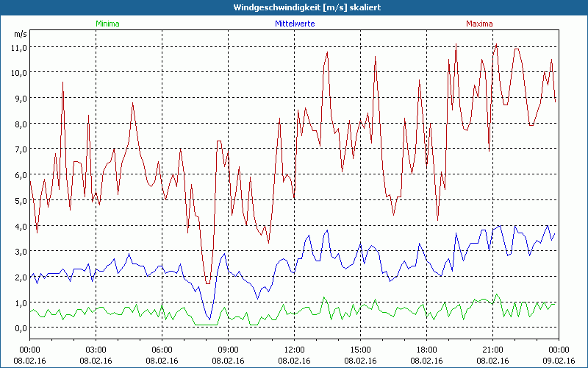Select the 11,0 y-axis value
The height and width of the screenshot is (368, 588).
click(18, 47)
